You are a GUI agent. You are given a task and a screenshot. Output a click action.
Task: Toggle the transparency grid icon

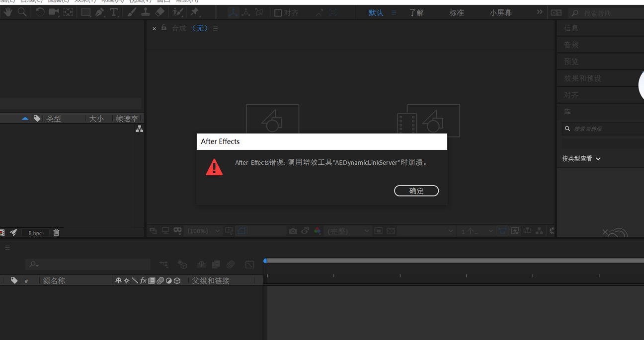(x=391, y=231)
